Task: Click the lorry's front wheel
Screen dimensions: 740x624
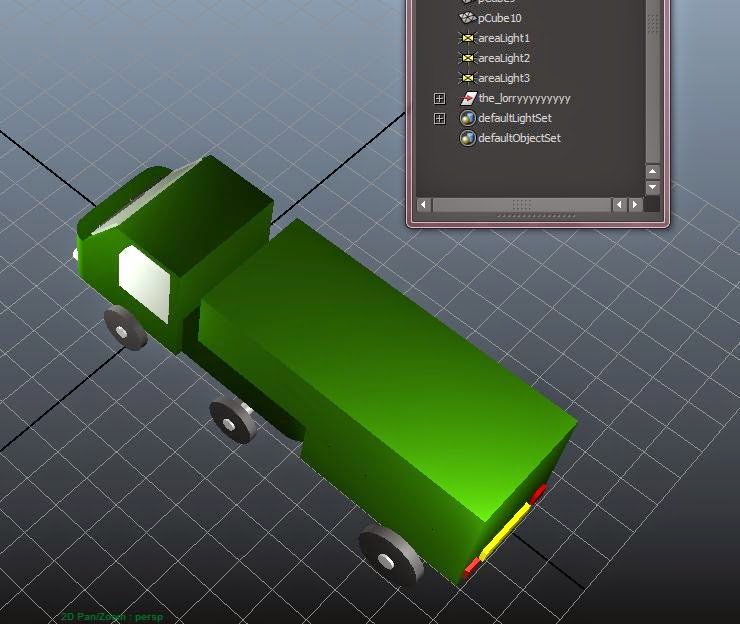Action: [125, 329]
